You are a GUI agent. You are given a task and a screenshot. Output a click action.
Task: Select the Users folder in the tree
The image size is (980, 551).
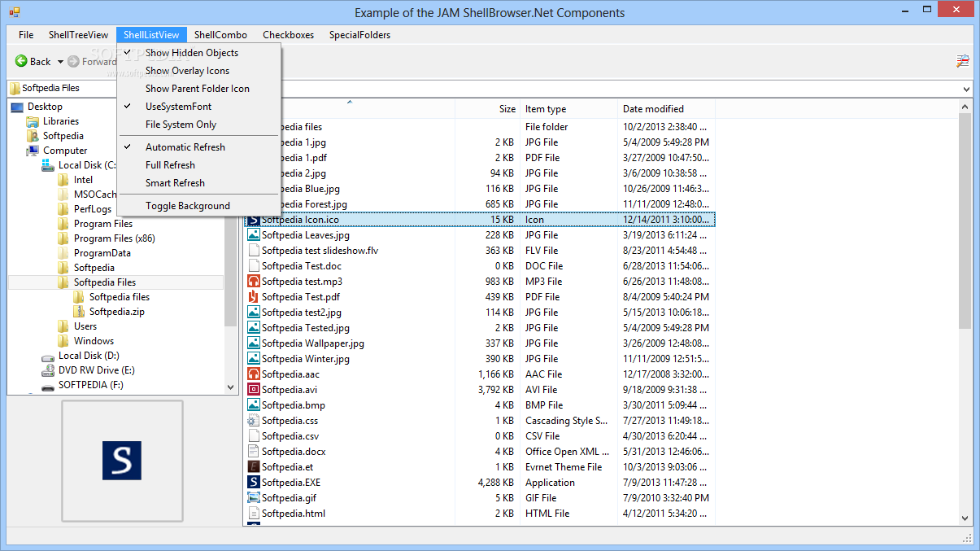85,326
